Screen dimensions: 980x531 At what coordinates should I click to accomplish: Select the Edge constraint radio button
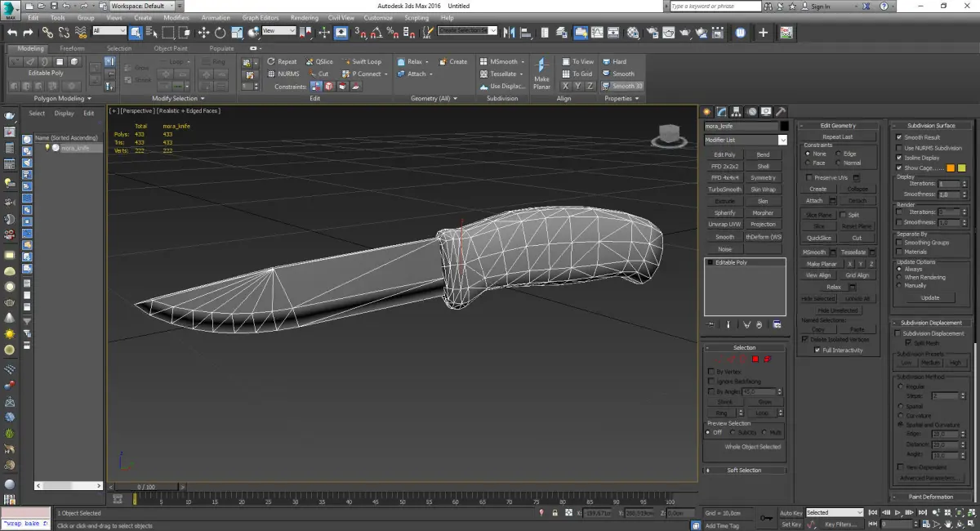tap(838, 154)
